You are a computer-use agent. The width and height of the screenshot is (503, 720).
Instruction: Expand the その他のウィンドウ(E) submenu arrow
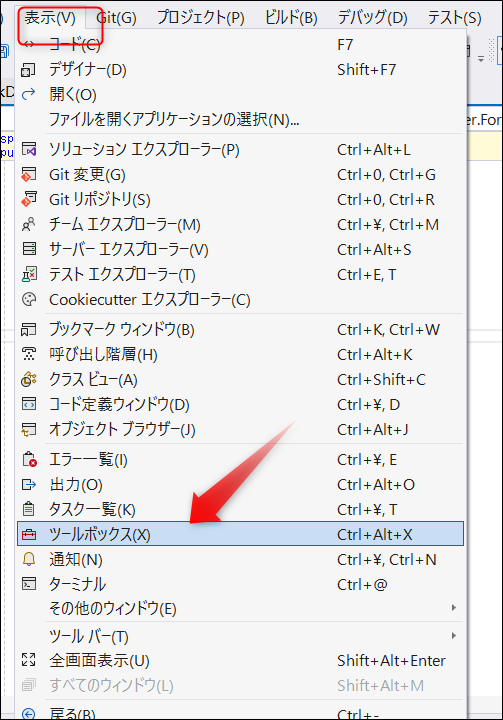pyautogui.click(x=453, y=608)
